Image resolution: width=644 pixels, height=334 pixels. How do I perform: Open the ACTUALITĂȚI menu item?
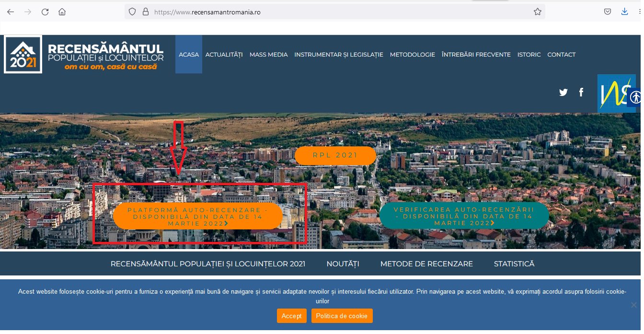coord(224,54)
